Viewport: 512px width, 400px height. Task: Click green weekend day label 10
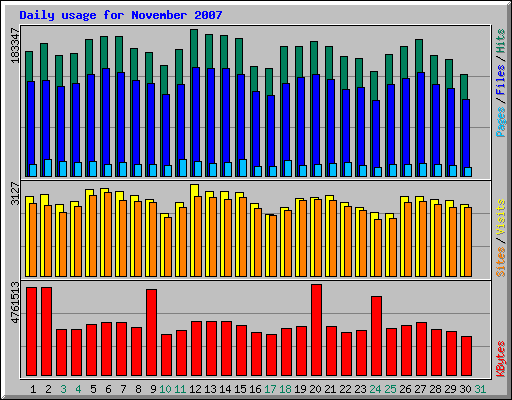tap(165, 389)
